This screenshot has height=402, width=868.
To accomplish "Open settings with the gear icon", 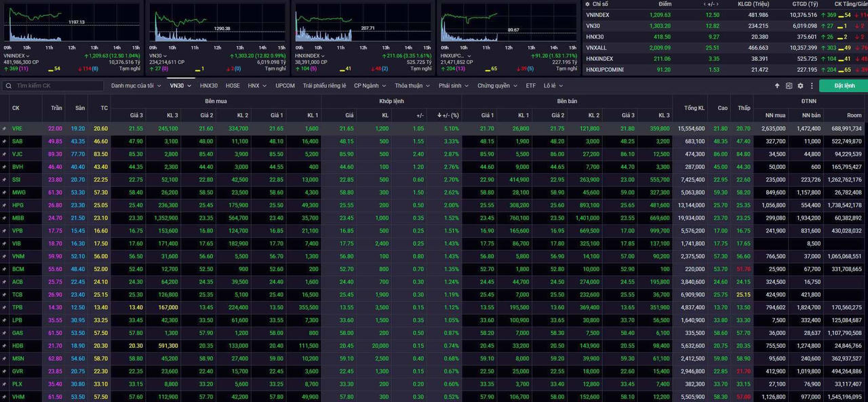I will (800, 86).
